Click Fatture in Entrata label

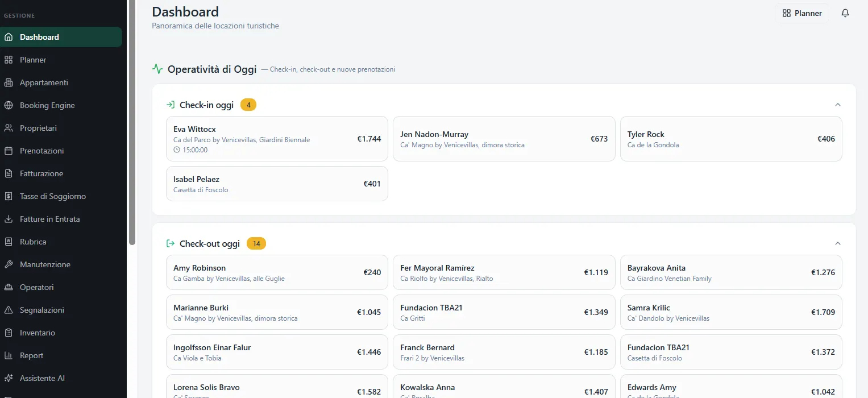(50, 219)
